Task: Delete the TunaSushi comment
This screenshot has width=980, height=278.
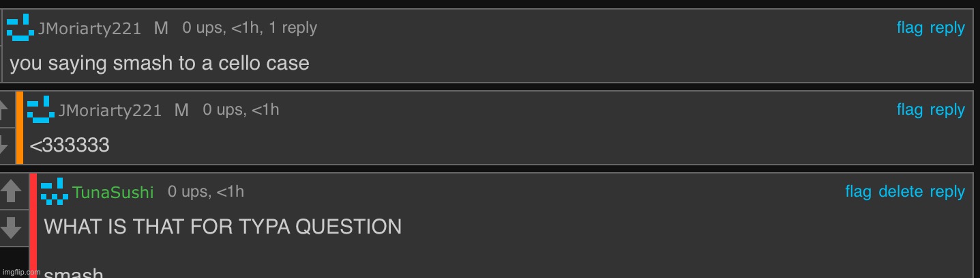Action: click(901, 192)
